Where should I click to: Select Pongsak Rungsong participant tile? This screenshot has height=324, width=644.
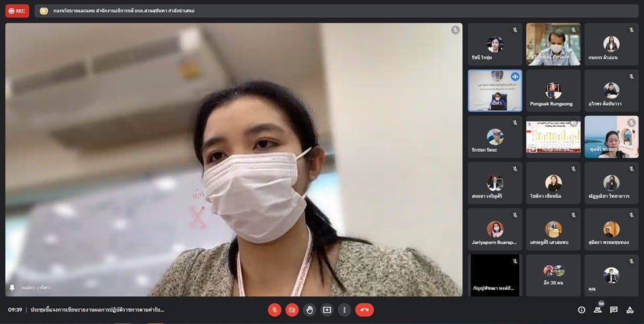(553, 91)
